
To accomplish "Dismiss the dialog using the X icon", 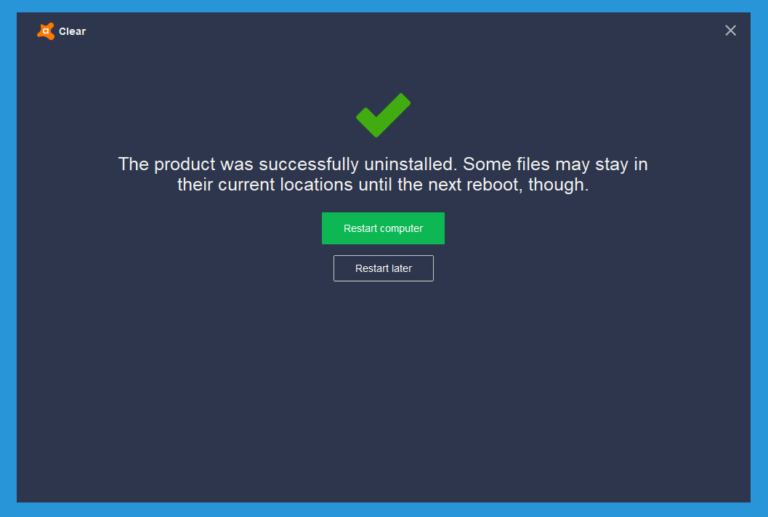I will pos(730,31).
